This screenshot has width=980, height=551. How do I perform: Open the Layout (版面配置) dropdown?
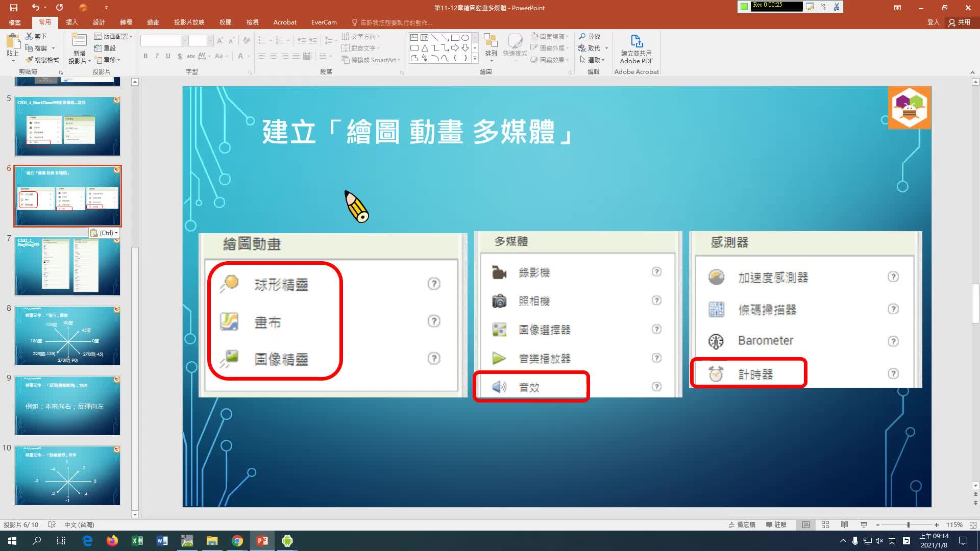tap(113, 36)
